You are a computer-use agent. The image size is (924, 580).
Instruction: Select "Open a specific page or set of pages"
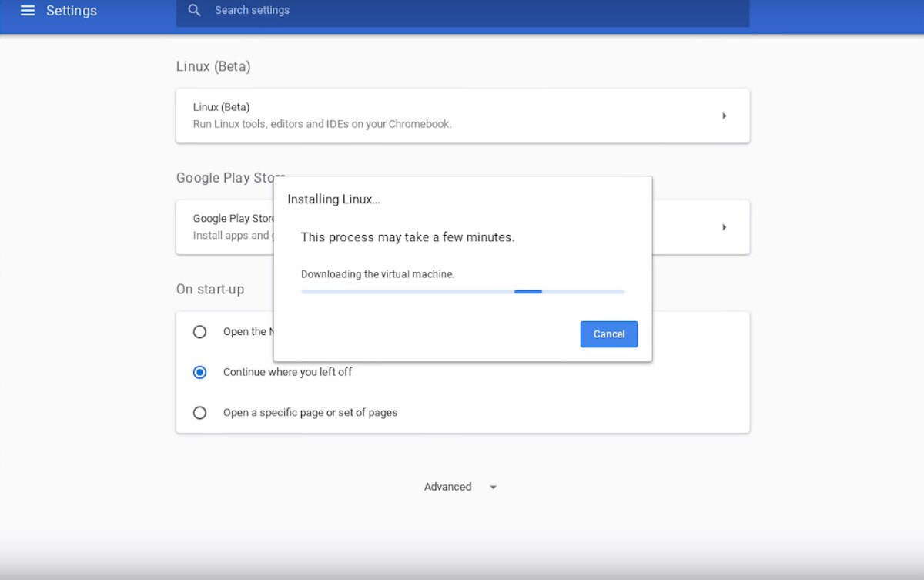click(199, 412)
